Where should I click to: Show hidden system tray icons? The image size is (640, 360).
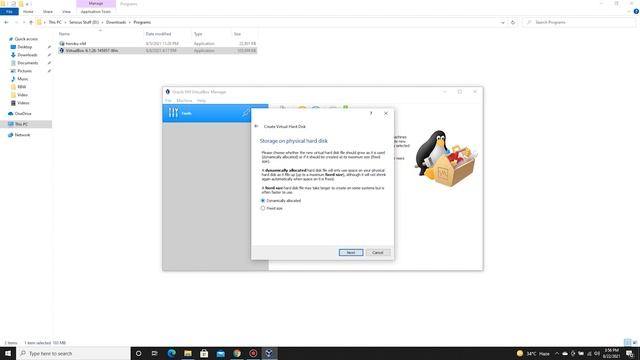(557, 353)
